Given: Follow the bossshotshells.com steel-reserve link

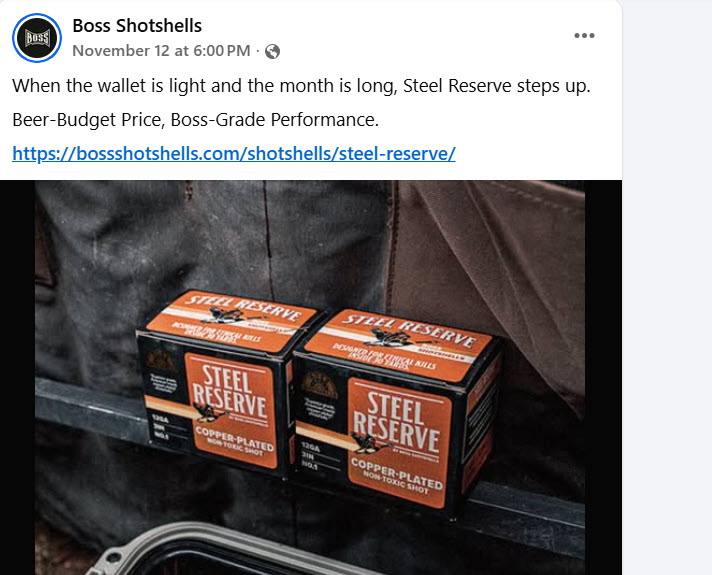Looking at the screenshot, I should pos(234,154).
